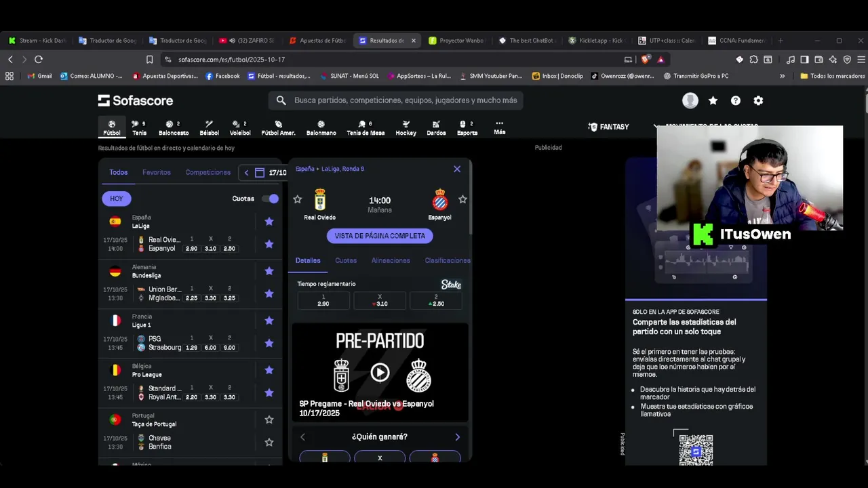Click the user profile avatar icon
Viewport: 868px width, 488px height.
point(690,100)
